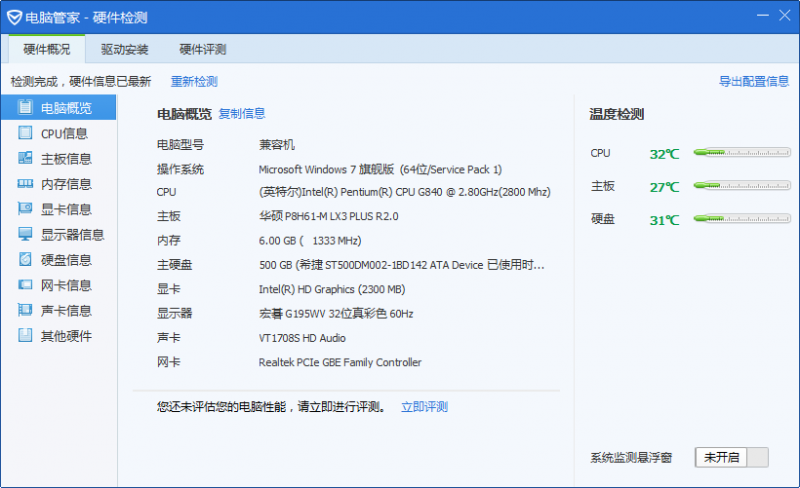
Task: Open the 其他硬件 icon
Action: (x=24, y=335)
